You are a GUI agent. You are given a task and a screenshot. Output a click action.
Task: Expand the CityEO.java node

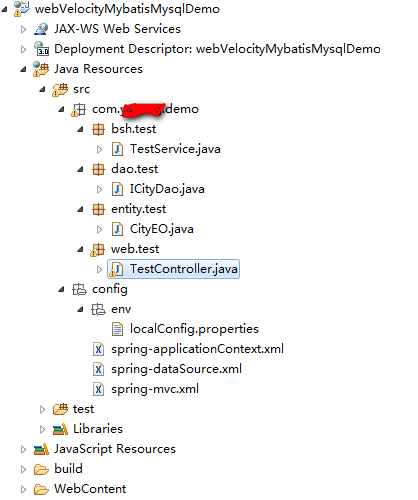click(99, 229)
